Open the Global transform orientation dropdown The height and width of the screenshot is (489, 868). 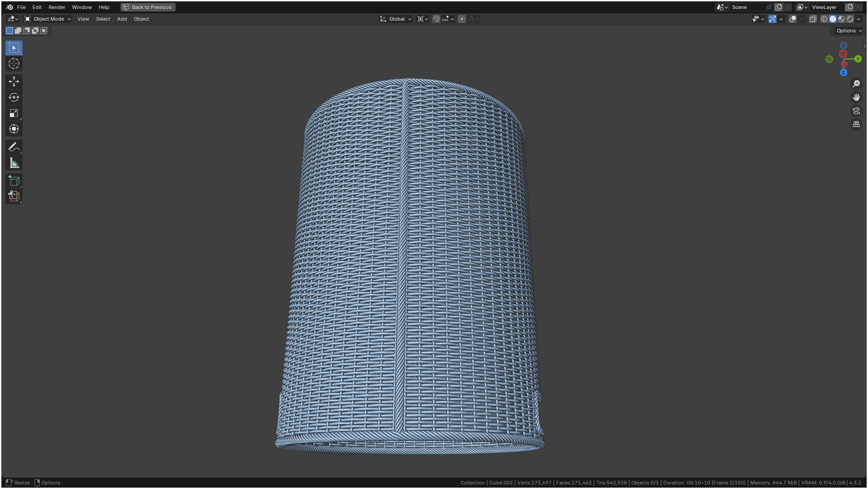pyautogui.click(x=396, y=19)
